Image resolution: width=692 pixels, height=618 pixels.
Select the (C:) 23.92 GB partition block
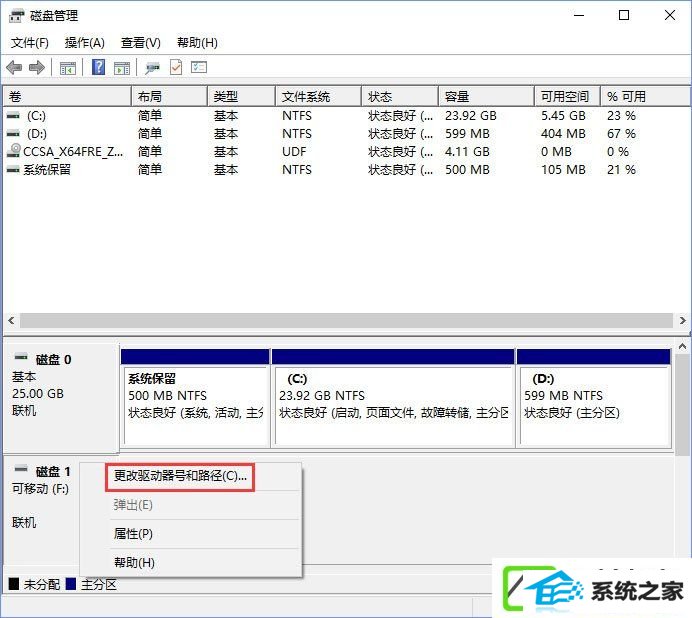point(393,397)
